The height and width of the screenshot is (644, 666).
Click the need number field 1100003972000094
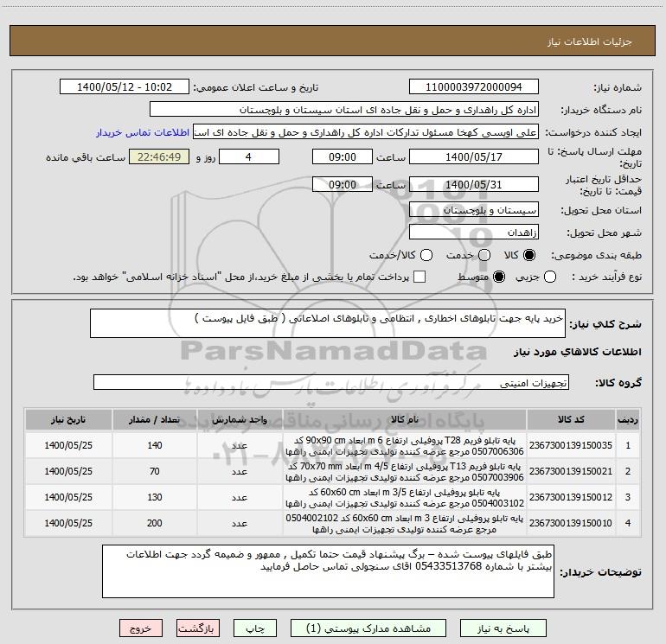coord(474,87)
